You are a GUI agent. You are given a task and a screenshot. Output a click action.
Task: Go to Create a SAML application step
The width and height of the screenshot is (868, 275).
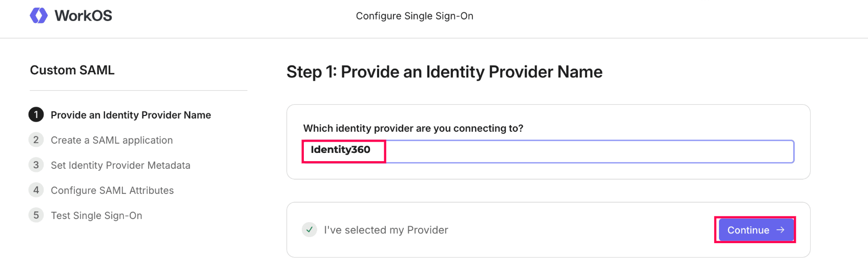click(x=112, y=140)
